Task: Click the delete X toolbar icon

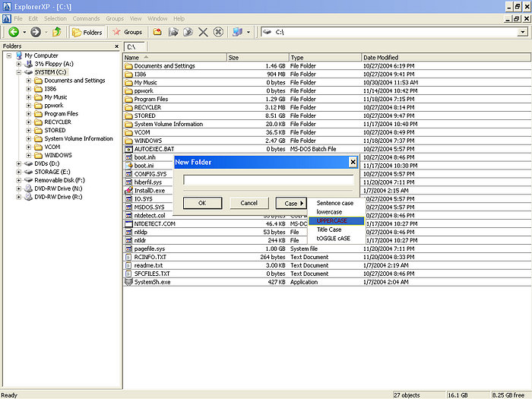Action: pyautogui.click(x=203, y=32)
